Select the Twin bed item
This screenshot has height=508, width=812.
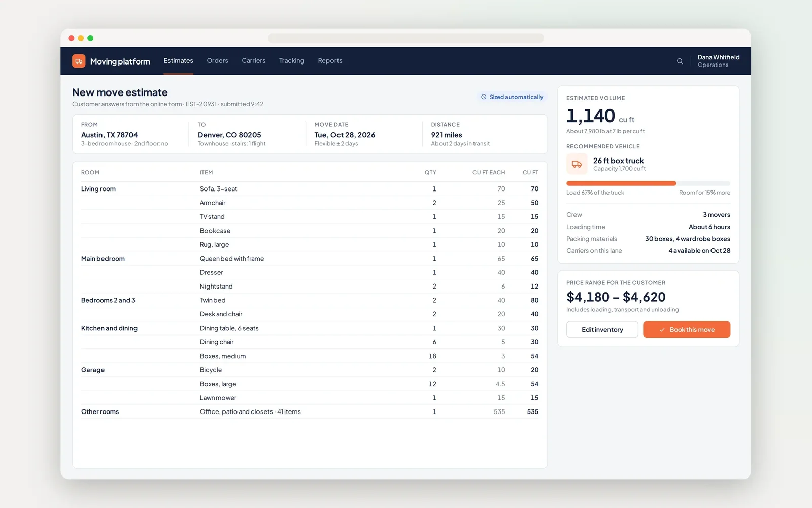(213, 300)
